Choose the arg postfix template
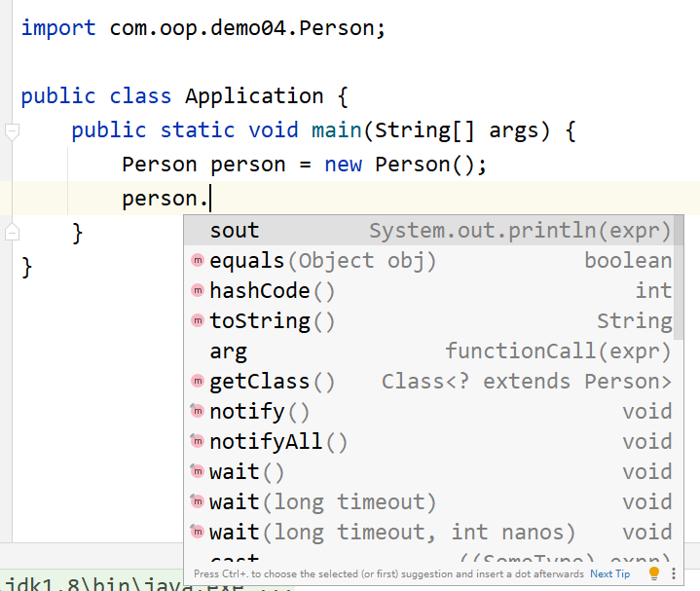This screenshot has width=700, height=591. pos(429,351)
